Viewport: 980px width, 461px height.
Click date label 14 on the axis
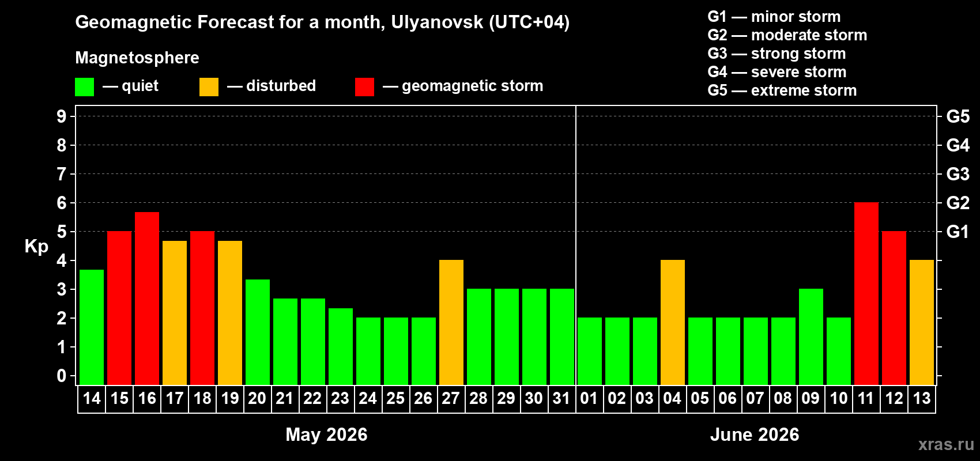(92, 399)
